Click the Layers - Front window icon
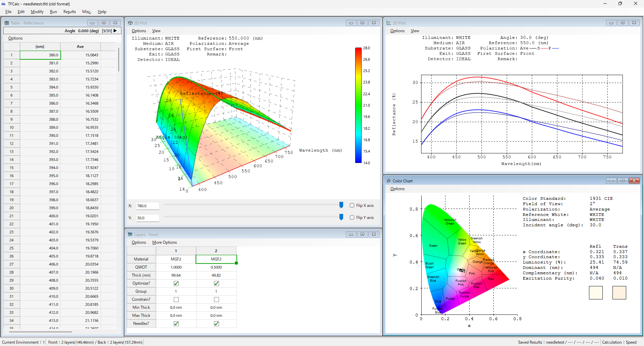This screenshot has height=346, width=644. pyautogui.click(x=130, y=234)
